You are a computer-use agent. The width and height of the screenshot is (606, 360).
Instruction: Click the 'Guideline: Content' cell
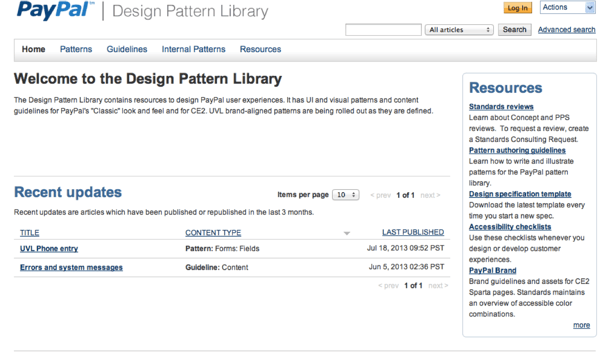coord(217,267)
